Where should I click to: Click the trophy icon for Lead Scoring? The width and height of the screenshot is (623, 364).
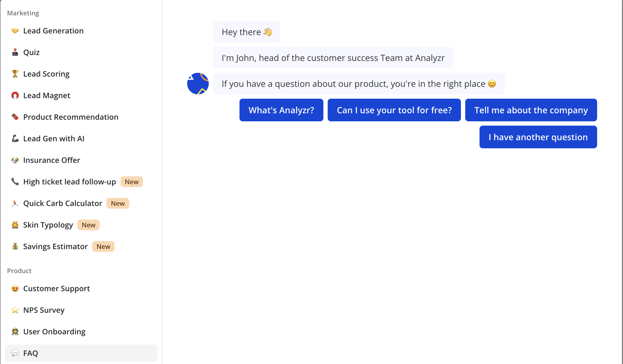click(15, 74)
